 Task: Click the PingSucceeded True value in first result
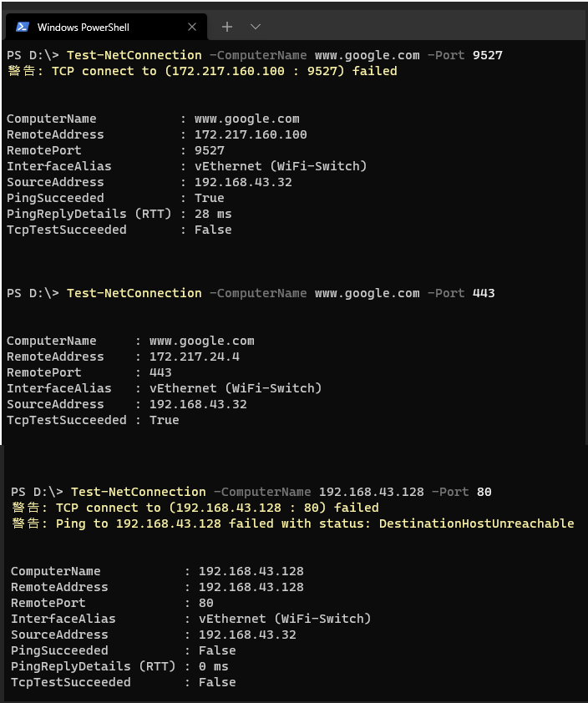click(210, 198)
